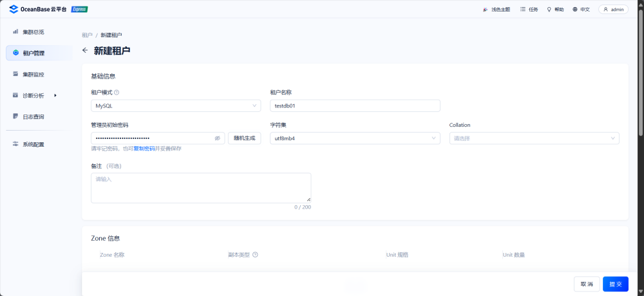Image resolution: width=644 pixels, height=296 pixels.
Task: Open the 字符集 utf8mb4 dropdown
Action: (x=355, y=138)
